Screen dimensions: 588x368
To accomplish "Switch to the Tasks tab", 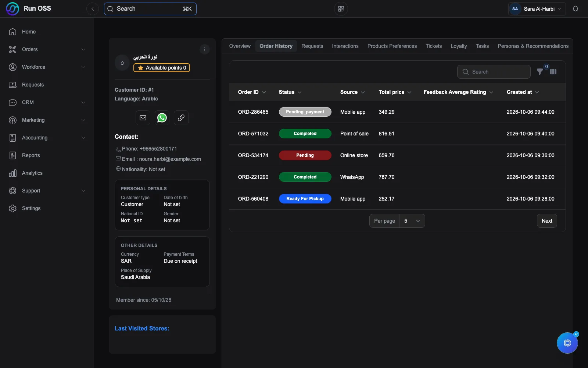I will (x=482, y=46).
